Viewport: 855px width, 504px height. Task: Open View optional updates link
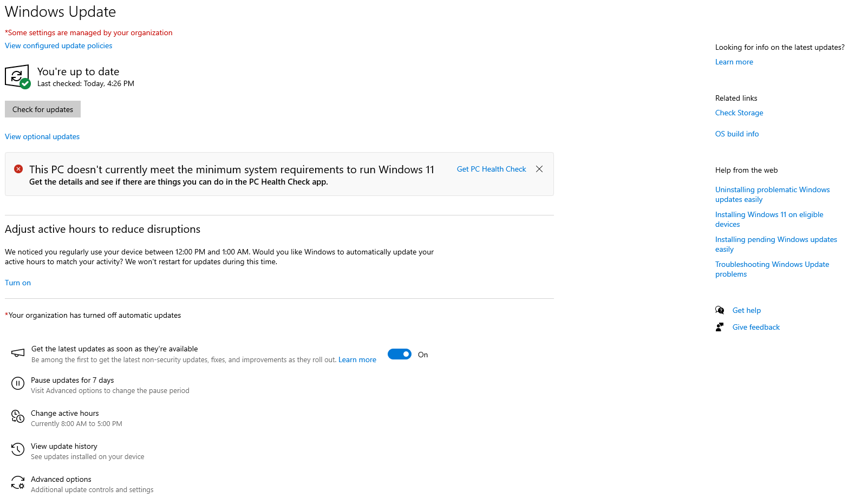coord(42,136)
